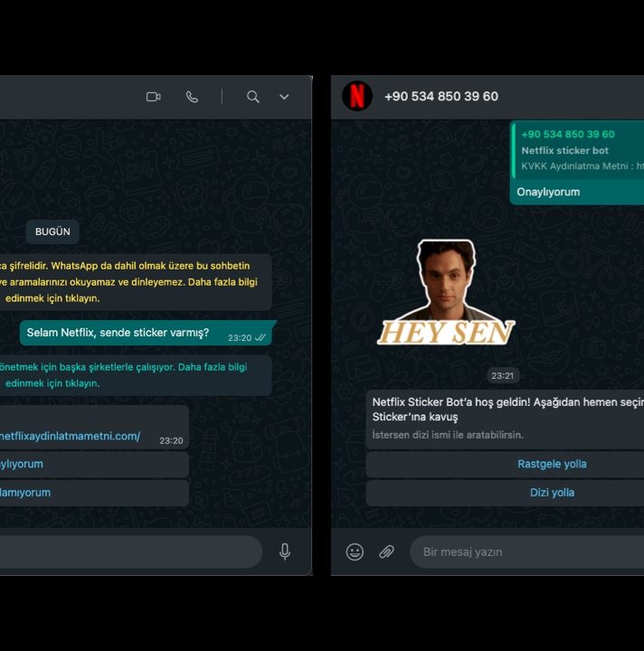Click the 'BUGÜN' date label
Screen dimensions: 644x651
click(52, 231)
